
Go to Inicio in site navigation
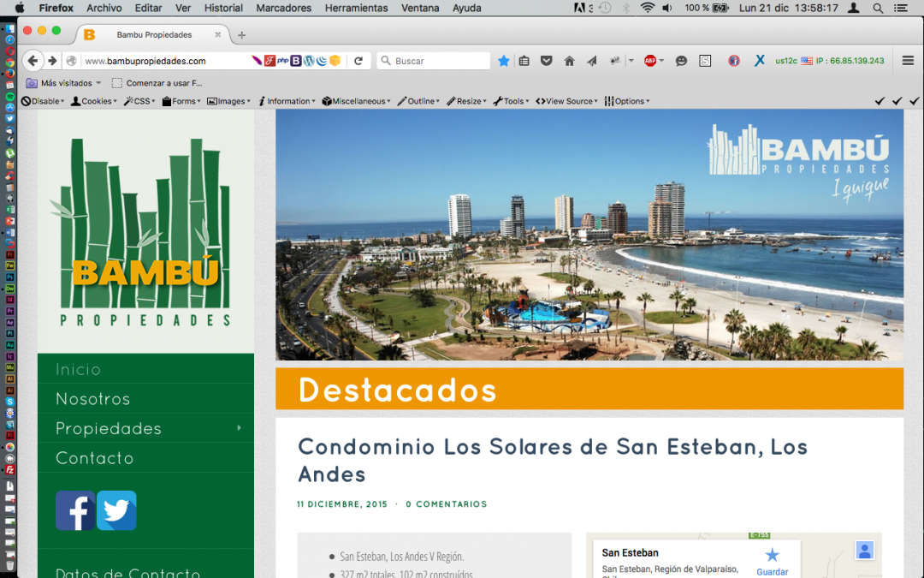145,369
